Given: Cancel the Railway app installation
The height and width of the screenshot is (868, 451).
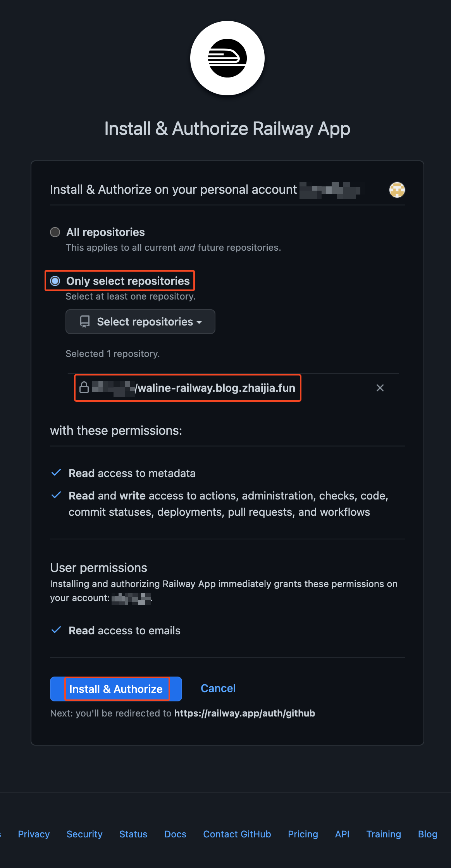Looking at the screenshot, I should point(218,688).
